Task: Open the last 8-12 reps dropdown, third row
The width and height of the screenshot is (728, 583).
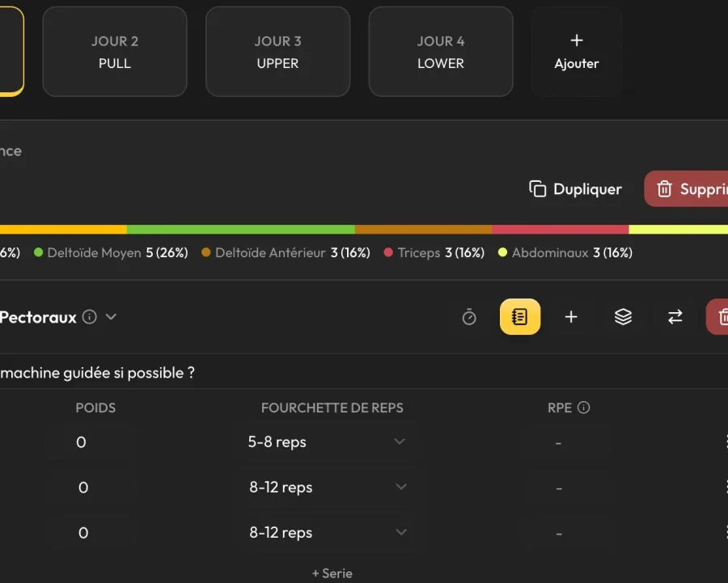Action: [x=328, y=532]
